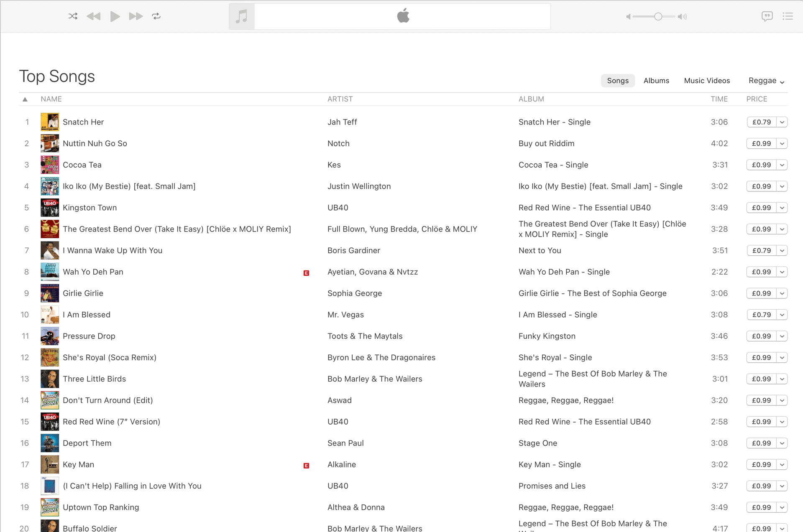
Task: Expand the price menu for Iko Iko
Action: (x=782, y=186)
